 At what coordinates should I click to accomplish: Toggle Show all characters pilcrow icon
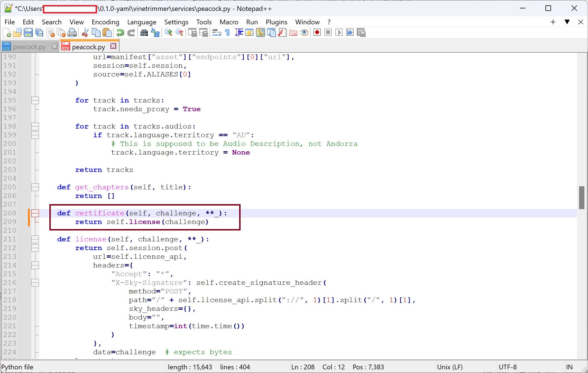coord(227,33)
